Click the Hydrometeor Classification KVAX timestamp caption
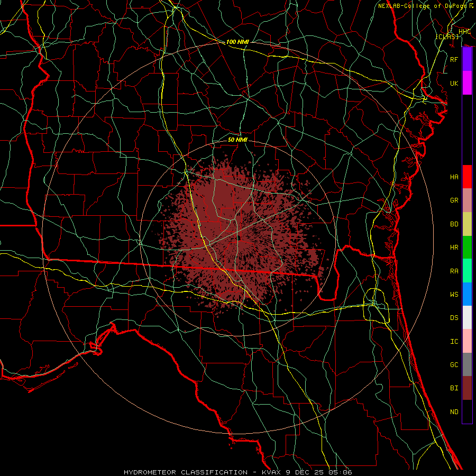The height and width of the screenshot is (476, 476). [x=237, y=472]
